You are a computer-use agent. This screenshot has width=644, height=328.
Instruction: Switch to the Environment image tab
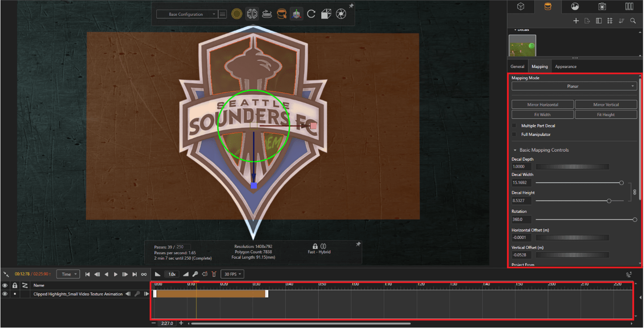click(x=575, y=6)
